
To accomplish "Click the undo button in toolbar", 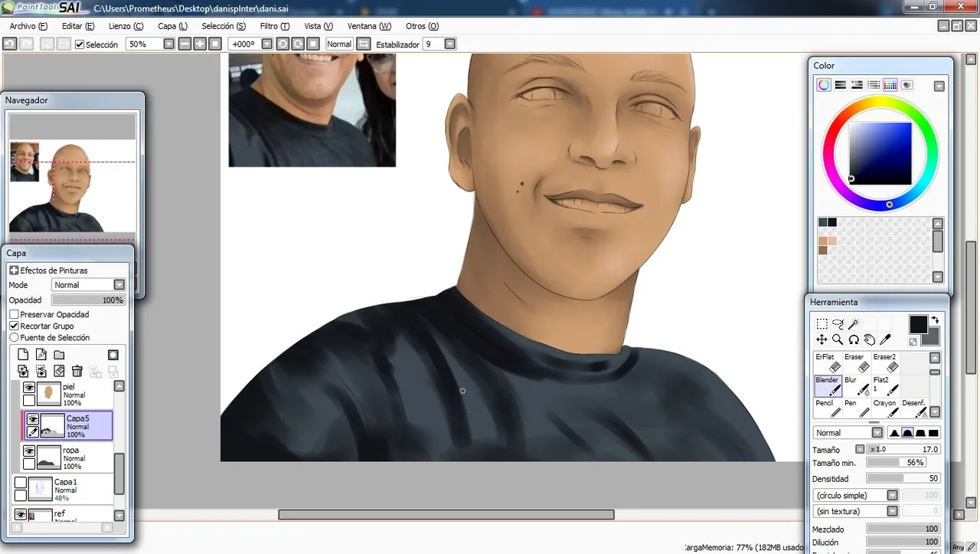I will point(9,44).
